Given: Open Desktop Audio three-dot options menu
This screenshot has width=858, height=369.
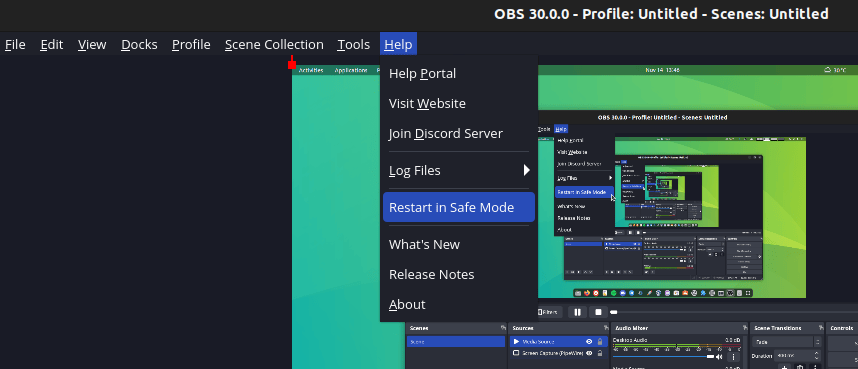Looking at the screenshot, I should tap(733, 356).
